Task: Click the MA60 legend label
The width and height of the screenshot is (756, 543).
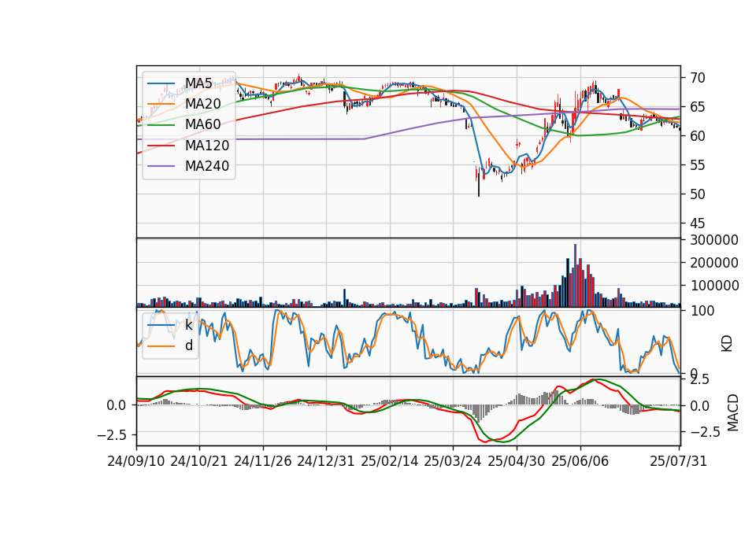Action: pos(203,124)
